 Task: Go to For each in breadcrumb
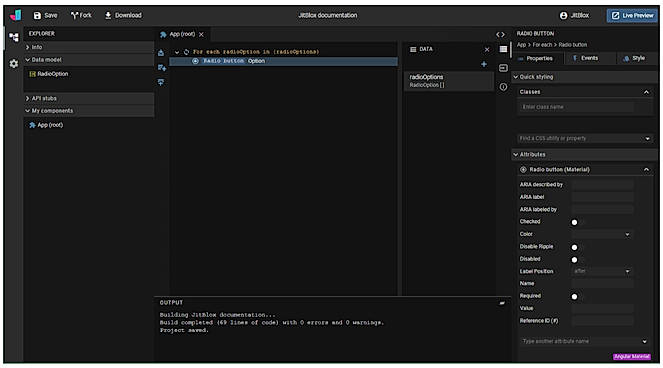click(542, 45)
